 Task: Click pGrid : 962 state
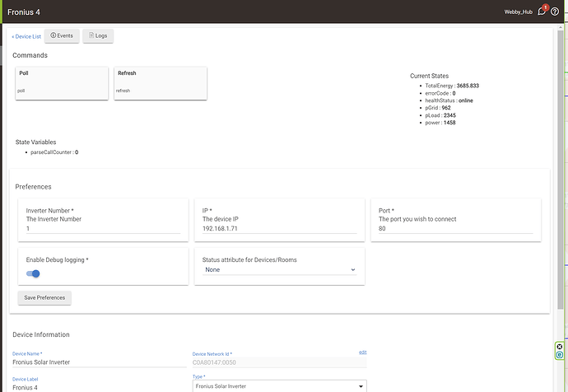point(438,108)
